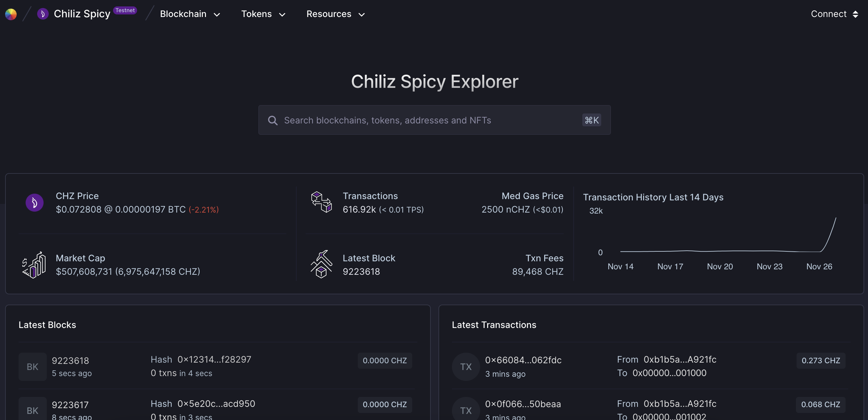Viewport: 868px width, 420px height.
Task: Open transaction hash 0x0f066...50beaa
Action: [523, 404]
